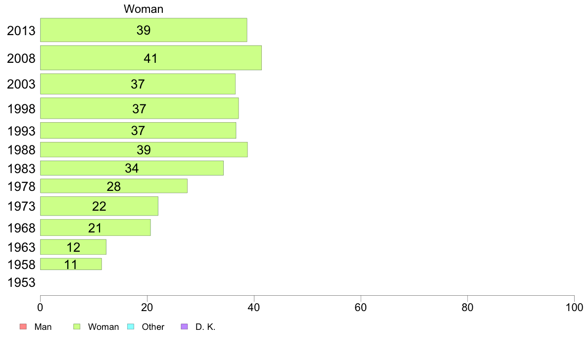Click the green Woman legend swatch

(77, 326)
